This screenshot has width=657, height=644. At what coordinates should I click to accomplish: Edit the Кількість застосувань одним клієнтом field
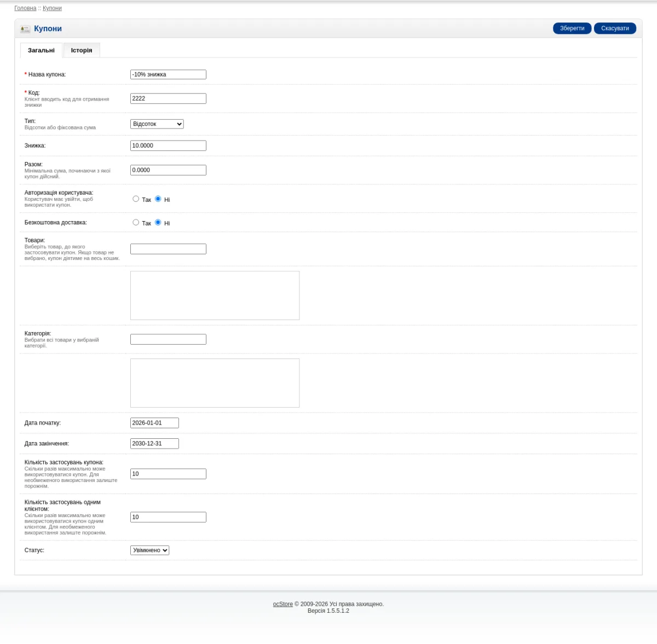(x=168, y=517)
